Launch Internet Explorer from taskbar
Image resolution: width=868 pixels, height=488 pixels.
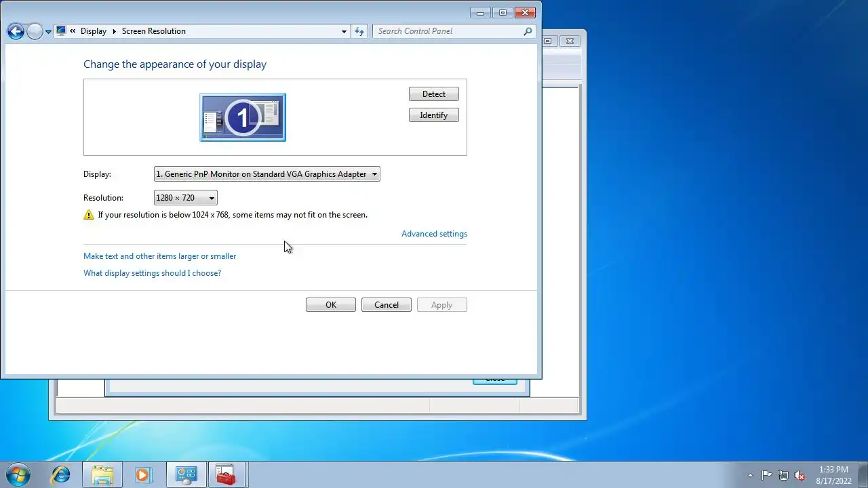[61, 475]
